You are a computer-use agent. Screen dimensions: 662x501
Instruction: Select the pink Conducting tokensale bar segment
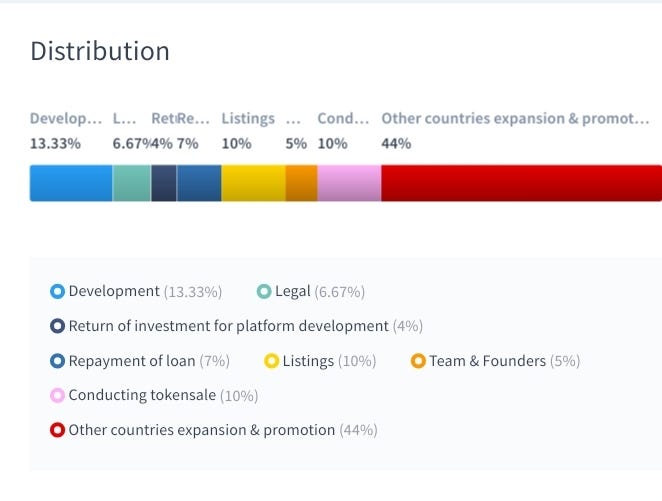click(349, 183)
